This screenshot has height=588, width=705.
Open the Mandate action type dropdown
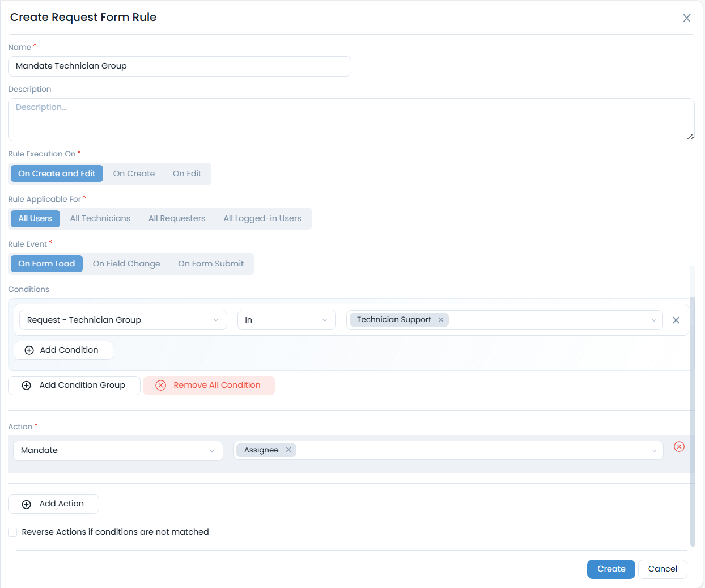tap(117, 450)
